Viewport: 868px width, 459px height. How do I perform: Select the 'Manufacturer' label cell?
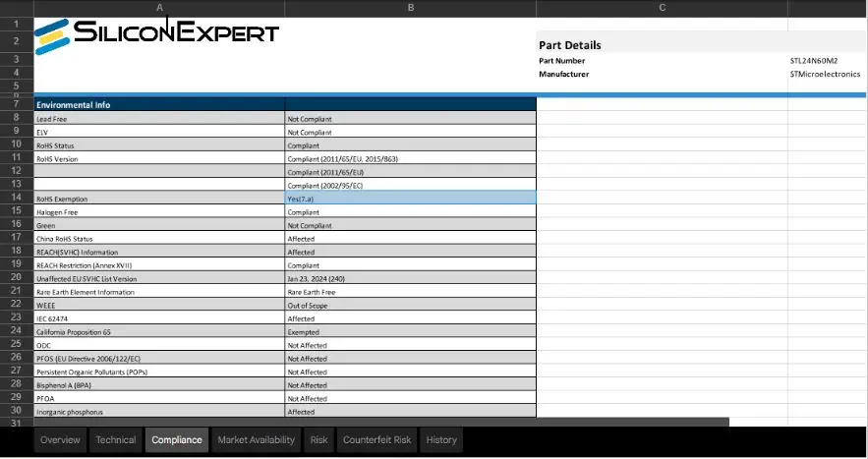(x=663, y=74)
